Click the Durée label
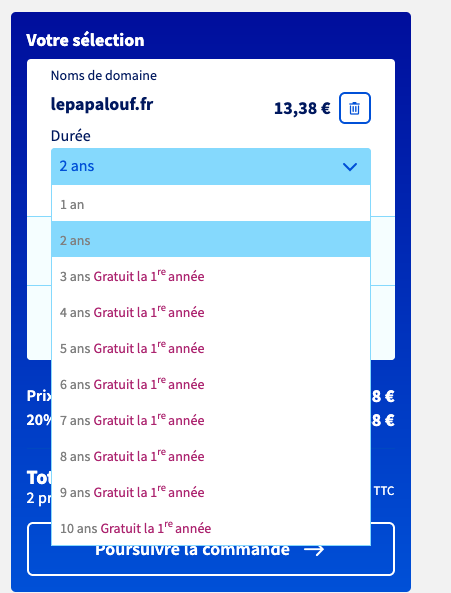Screen dimensions: 451x593 71,136
